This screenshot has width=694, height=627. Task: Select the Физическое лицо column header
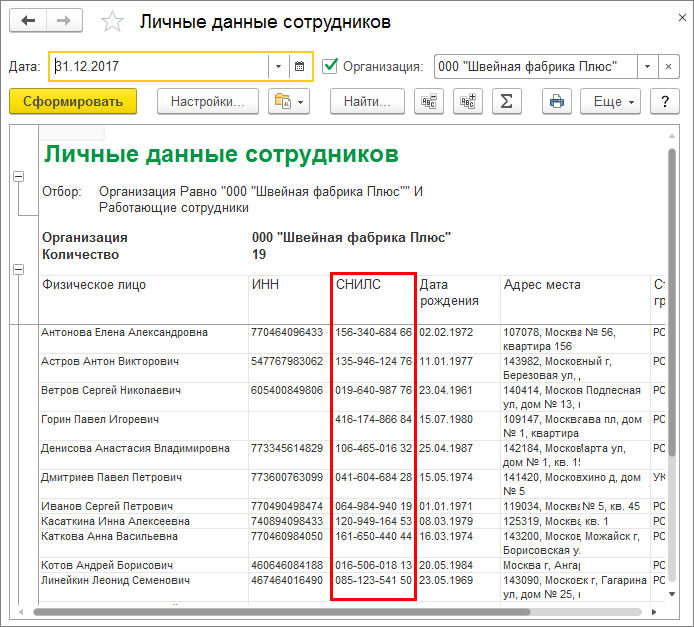point(143,300)
